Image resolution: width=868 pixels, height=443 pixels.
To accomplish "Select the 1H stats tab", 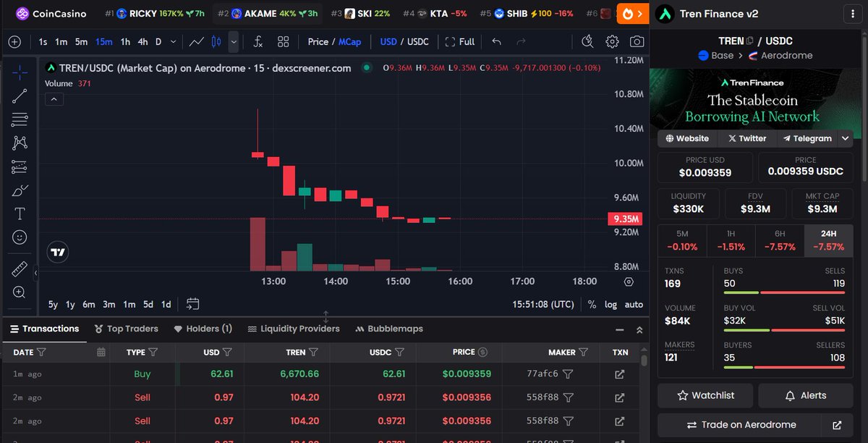I will click(x=731, y=240).
